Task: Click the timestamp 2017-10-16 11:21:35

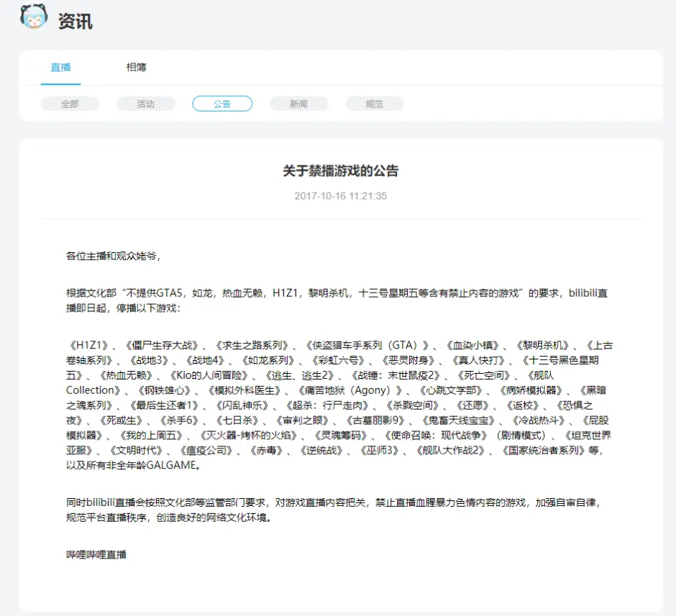Action: pyautogui.click(x=340, y=196)
